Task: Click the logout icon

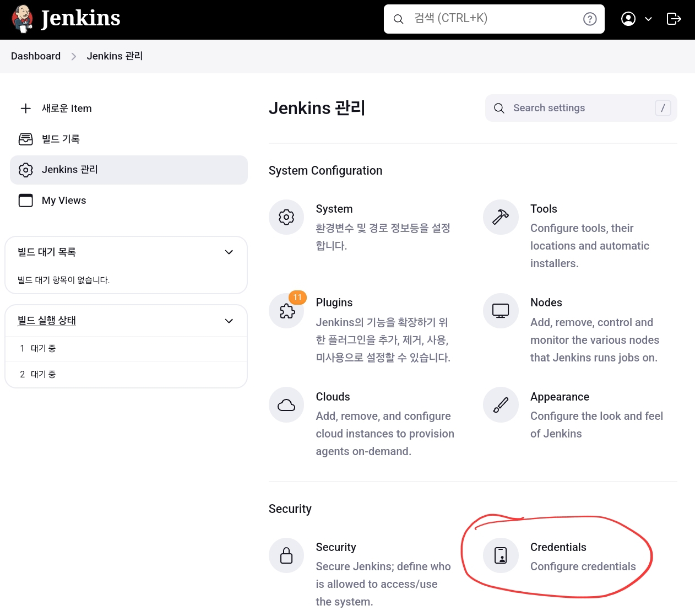Action: [x=674, y=18]
